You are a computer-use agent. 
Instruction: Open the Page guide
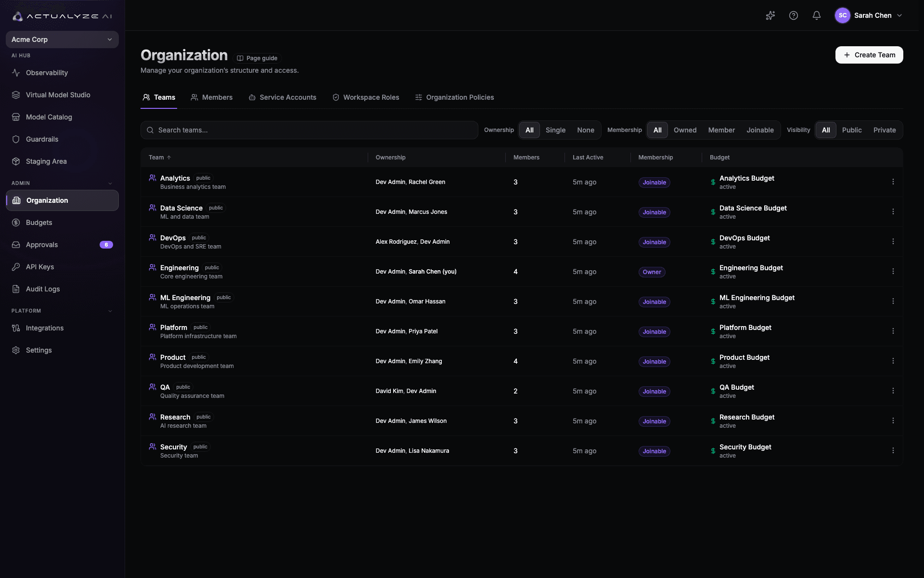(x=257, y=58)
